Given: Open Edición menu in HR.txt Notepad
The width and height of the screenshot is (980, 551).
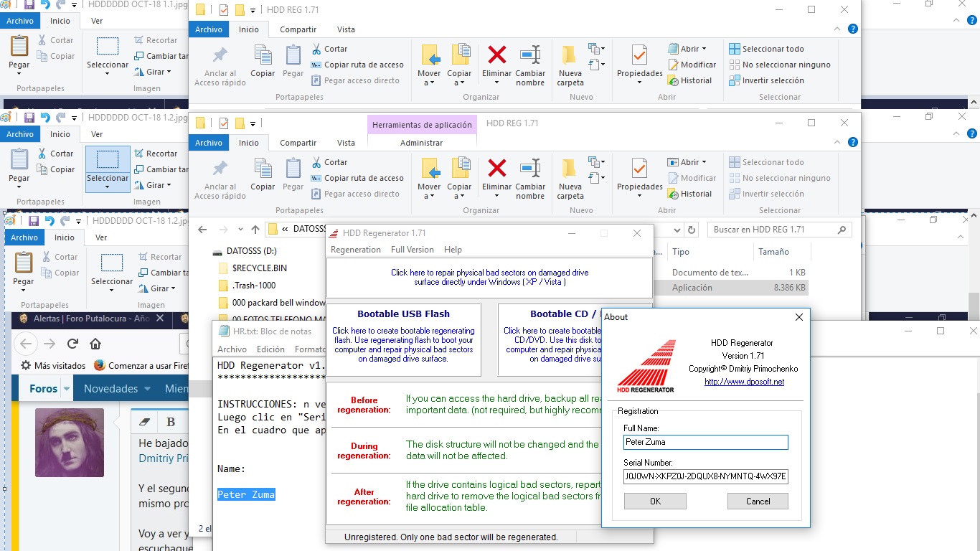Looking at the screenshot, I should (270, 349).
